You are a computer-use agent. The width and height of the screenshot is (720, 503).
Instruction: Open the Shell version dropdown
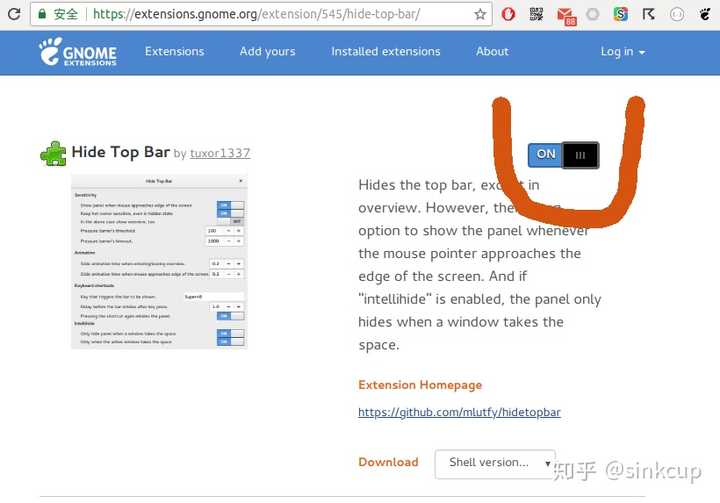click(495, 464)
